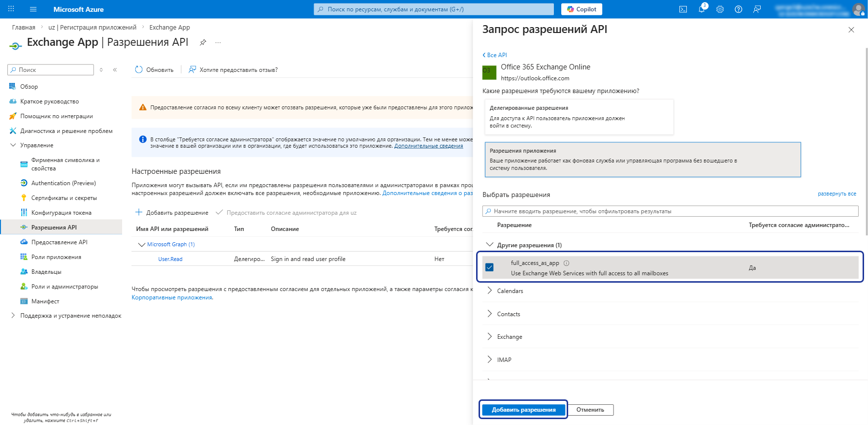Click the permission filter search field
The image size is (868, 425).
(670, 211)
